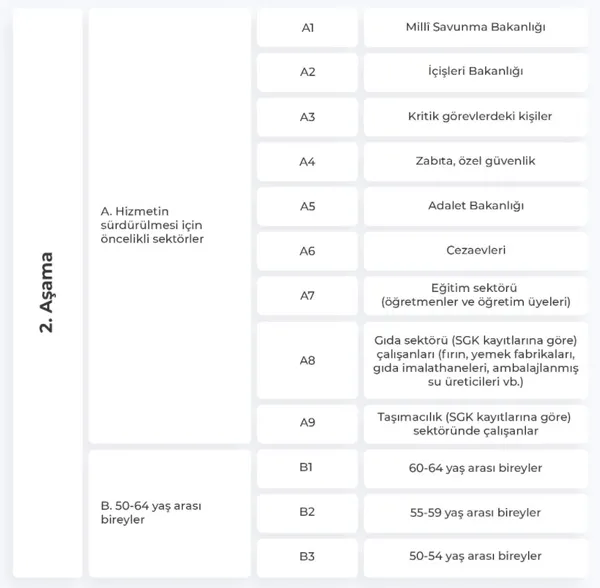Select the 2. Aşama vertical header
Image resolution: width=600 pixels, height=588 pixels.
pyautogui.click(x=47, y=293)
